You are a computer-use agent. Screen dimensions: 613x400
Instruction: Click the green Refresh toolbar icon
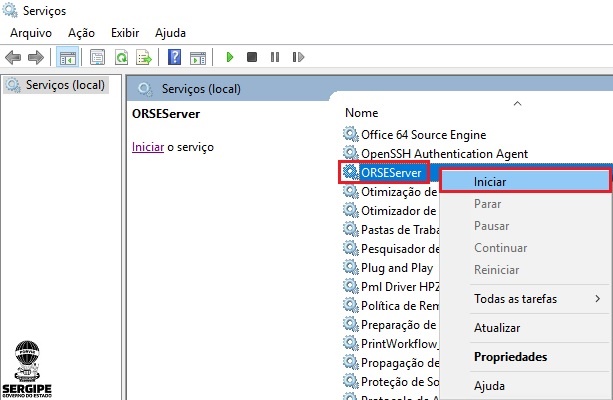[121, 58]
